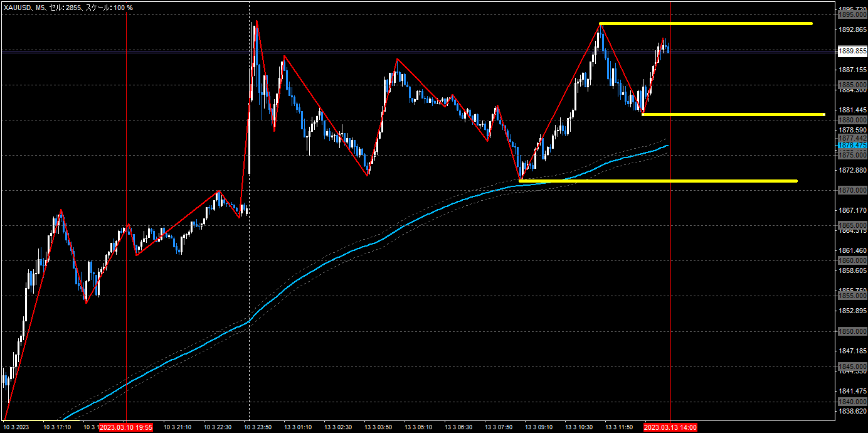The image size is (868, 433).
Task: Click the gray 1885.000 price level label
Action: tap(852, 85)
